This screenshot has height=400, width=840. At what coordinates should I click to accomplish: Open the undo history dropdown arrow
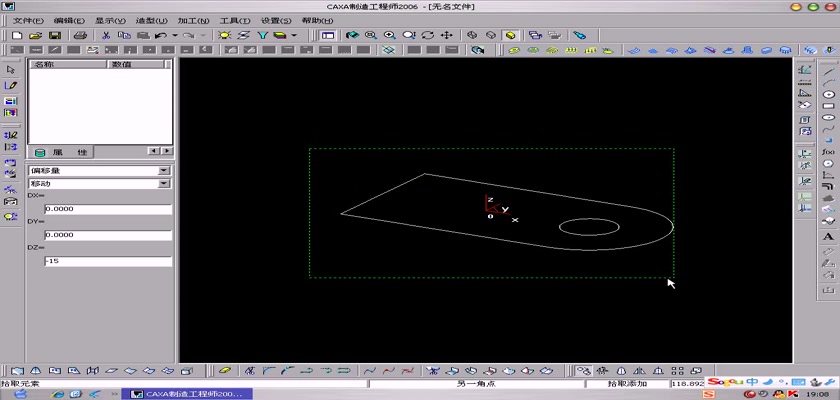[x=175, y=35]
